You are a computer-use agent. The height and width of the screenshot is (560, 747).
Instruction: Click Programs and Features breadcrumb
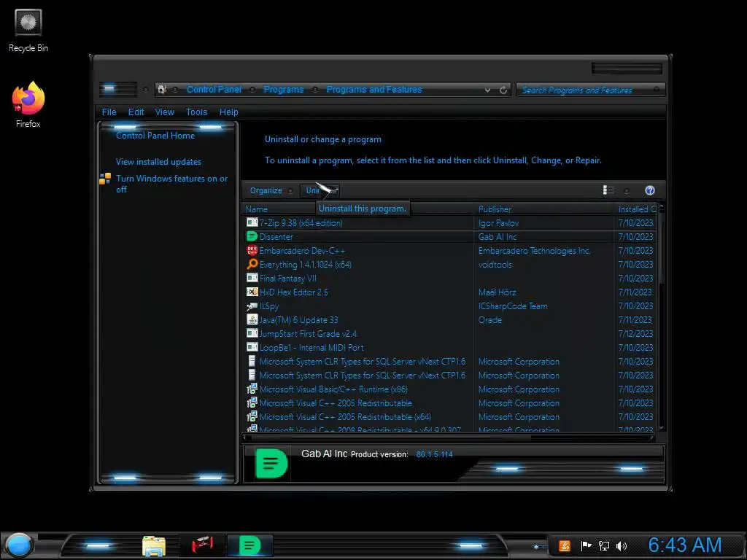(x=374, y=90)
